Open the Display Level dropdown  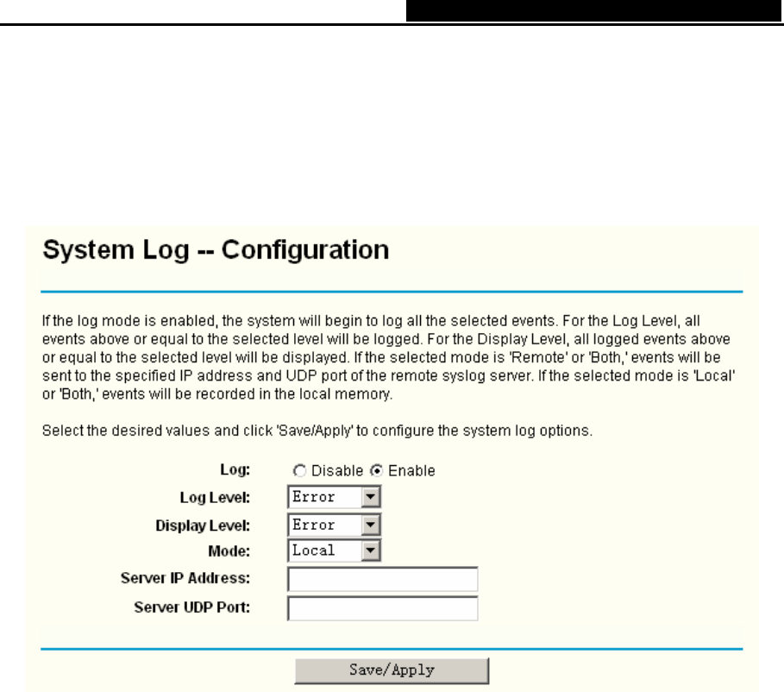click(x=334, y=525)
